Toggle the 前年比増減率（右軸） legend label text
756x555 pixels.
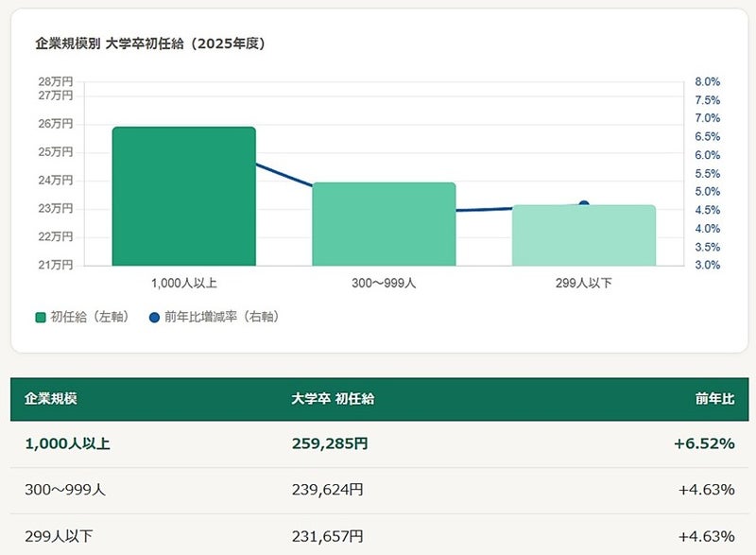221,317
